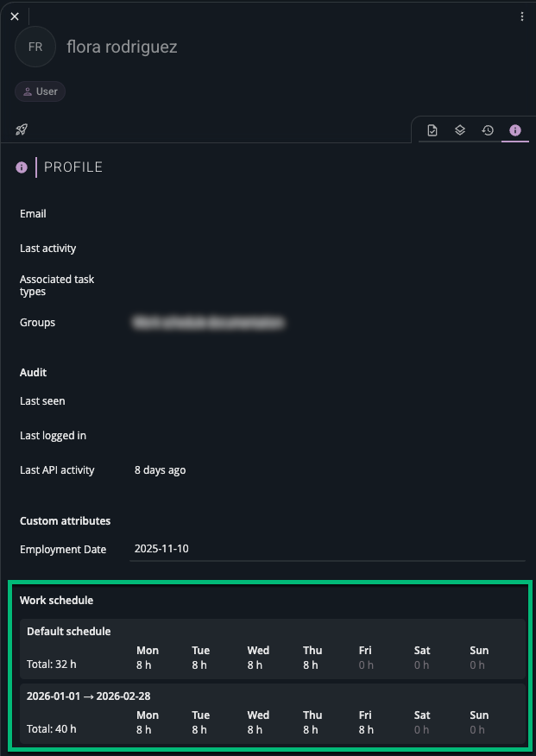Open the activity history clock icon
This screenshot has height=756, width=536.
pyautogui.click(x=488, y=129)
